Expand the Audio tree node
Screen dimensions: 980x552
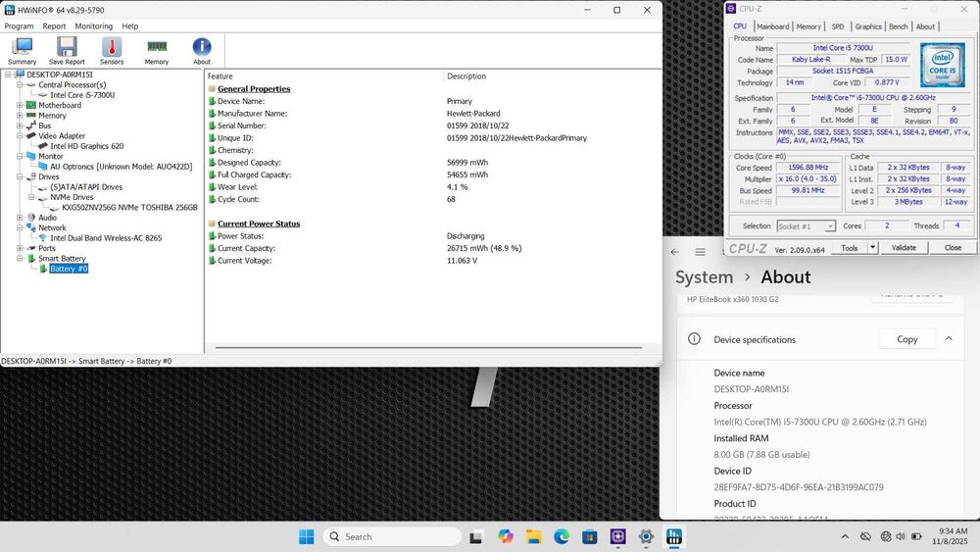20,218
